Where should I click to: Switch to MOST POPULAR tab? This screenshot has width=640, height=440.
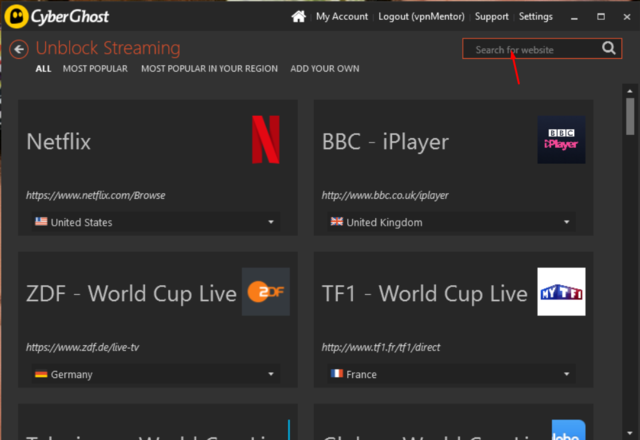[95, 69]
